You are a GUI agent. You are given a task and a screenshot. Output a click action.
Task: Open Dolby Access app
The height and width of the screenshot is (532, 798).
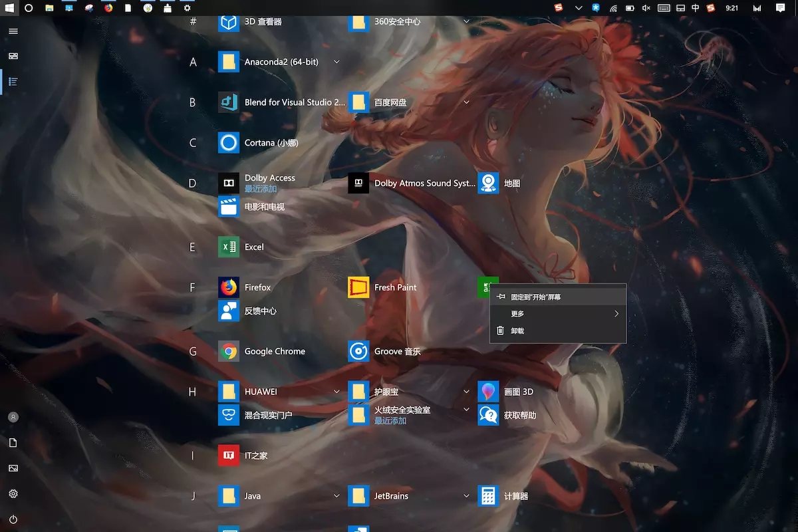tap(257, 183)
